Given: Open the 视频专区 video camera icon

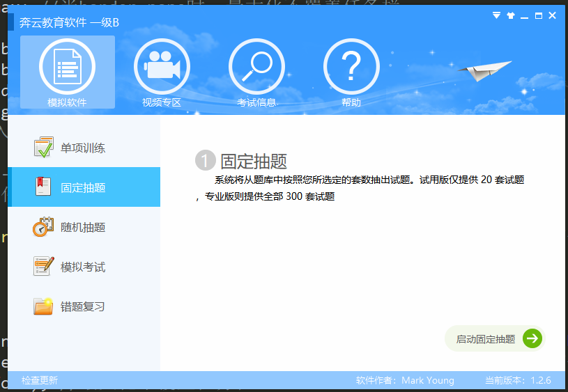Looking at the screenshot, I should tap(162, 68).
